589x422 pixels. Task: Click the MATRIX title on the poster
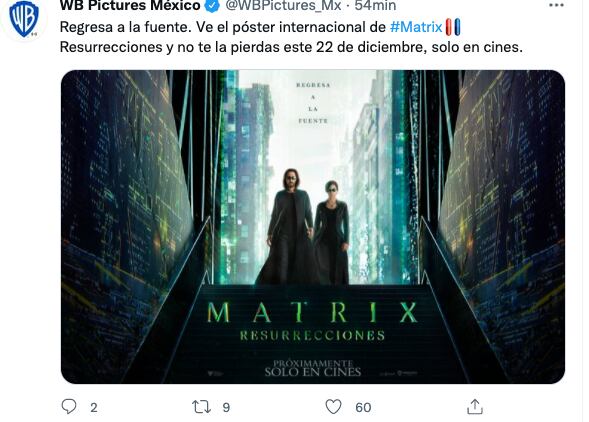pos(313,312)
